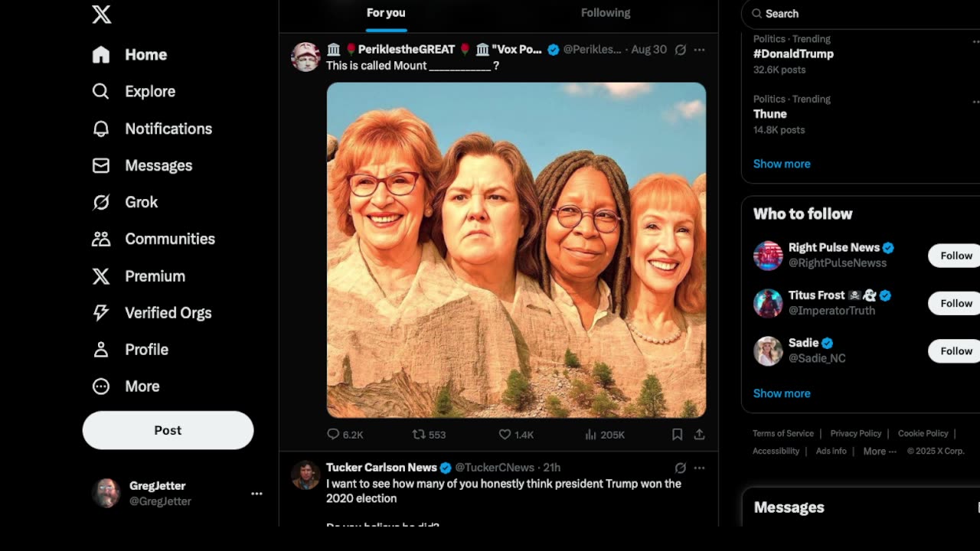Share the PeriklestheGREAT post
The image size is (980, 551).
pos(699,434)
